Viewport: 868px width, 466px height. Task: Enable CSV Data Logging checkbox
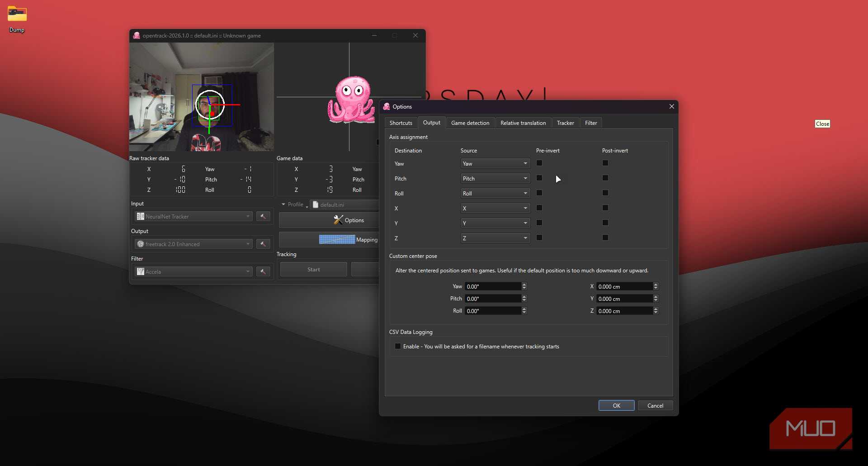click(x=398, y=346)
